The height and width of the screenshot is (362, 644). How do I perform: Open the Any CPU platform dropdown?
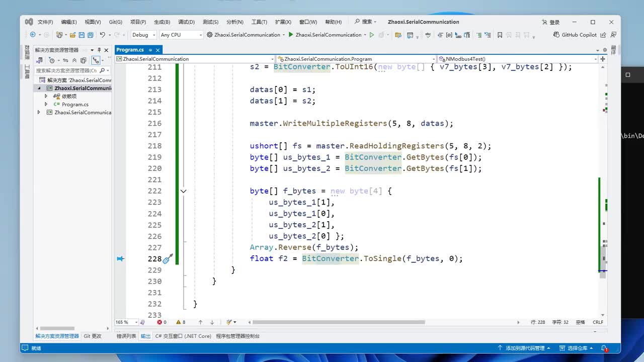coord(181,35)
